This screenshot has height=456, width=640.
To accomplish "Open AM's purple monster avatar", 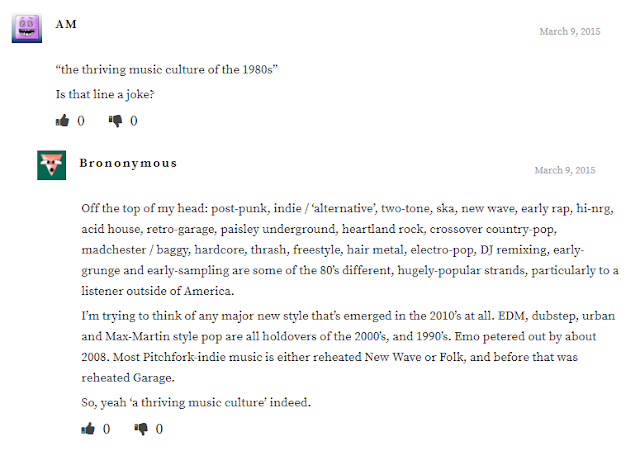I will pos(27,28).
